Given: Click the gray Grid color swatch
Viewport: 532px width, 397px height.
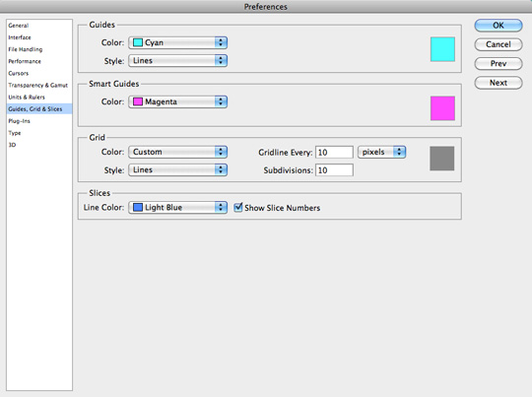Looking at the screenshot, I should [441, 159].
